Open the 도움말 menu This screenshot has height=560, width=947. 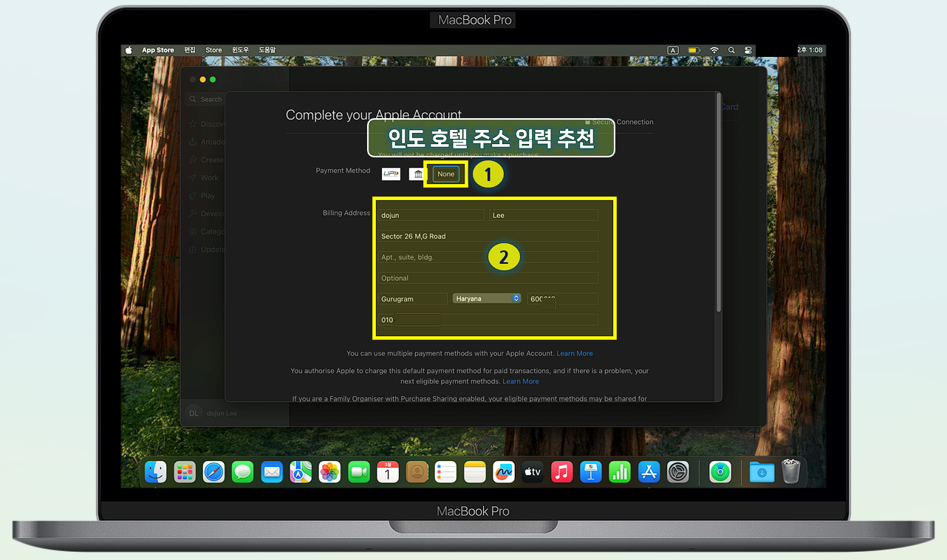[x=267, y=50]
